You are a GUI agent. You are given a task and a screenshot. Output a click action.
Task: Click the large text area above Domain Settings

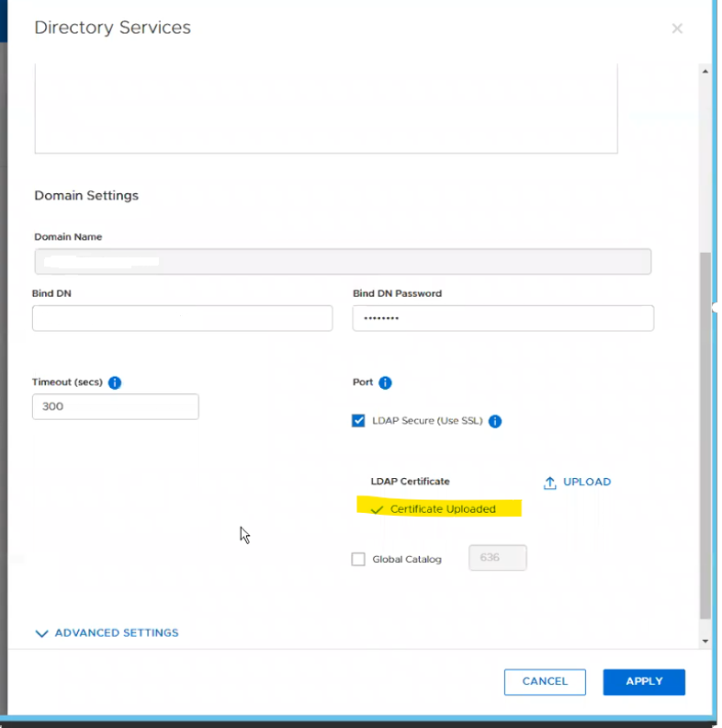[325, 108]
